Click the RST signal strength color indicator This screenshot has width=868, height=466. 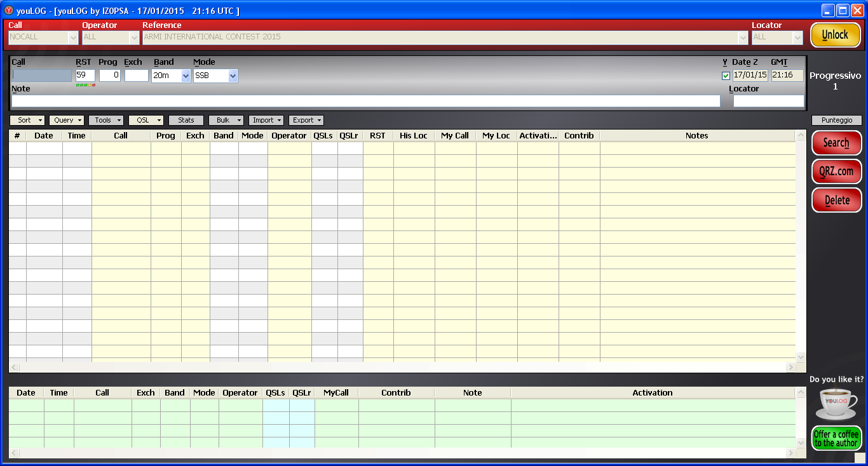[85, 85]
